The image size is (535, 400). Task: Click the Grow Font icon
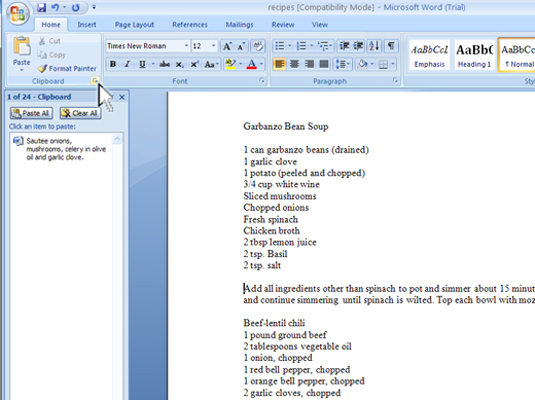click(x=227, y=46)
